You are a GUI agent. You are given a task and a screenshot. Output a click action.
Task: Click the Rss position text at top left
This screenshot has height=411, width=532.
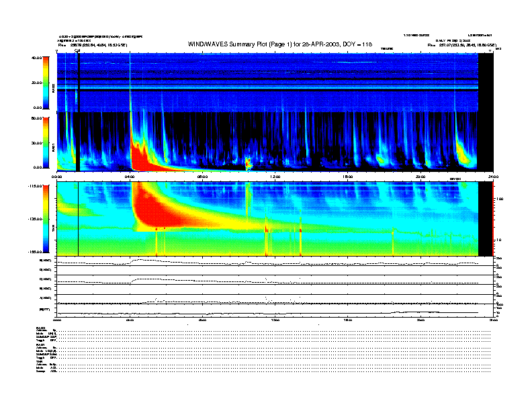pos(93,45)
